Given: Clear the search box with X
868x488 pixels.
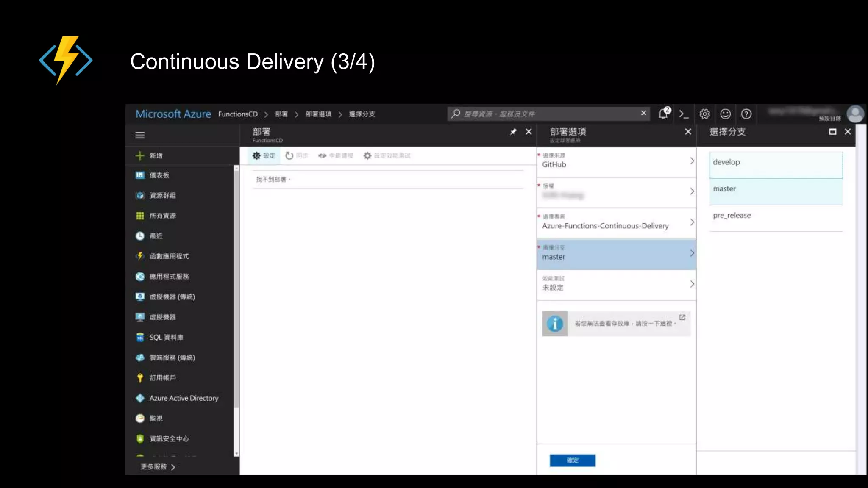Looking at the screenshot, I should pyautogui.click(x=643, y=113).
